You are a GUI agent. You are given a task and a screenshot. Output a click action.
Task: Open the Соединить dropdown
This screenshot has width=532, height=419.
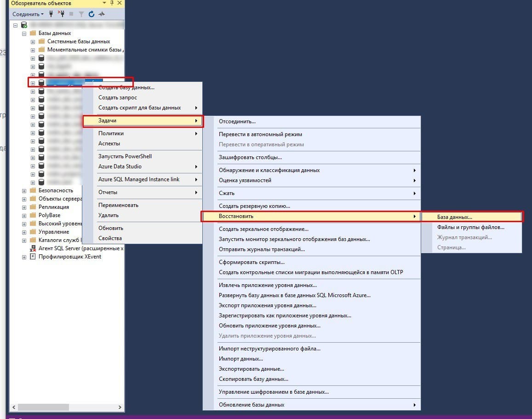28,14
